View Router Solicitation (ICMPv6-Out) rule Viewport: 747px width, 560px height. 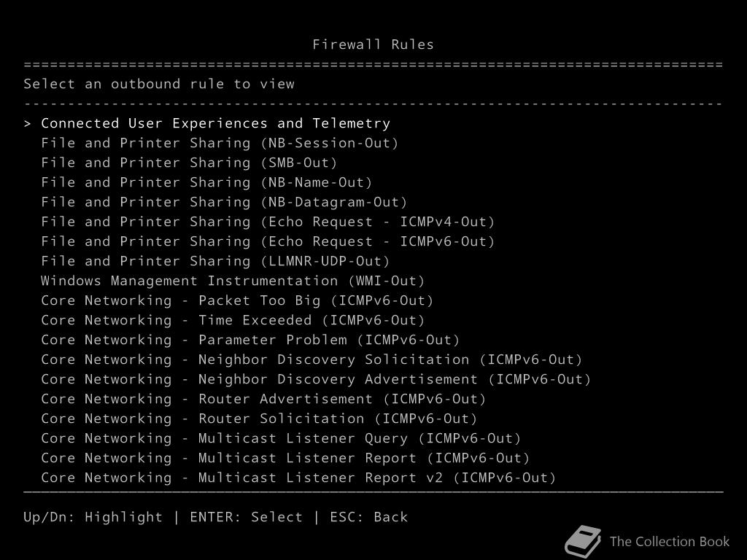pos(259,419)
